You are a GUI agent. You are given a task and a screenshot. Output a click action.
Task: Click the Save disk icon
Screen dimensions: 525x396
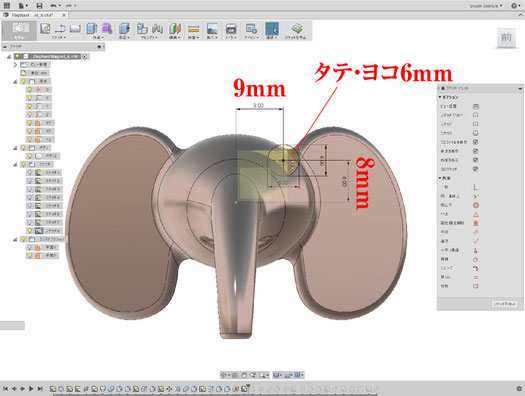[39, 5]
